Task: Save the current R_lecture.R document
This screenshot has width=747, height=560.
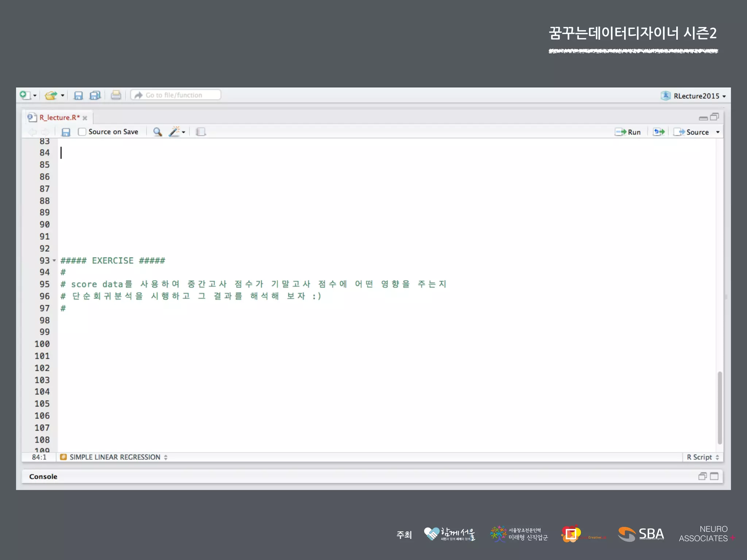Action: point(66,132)
